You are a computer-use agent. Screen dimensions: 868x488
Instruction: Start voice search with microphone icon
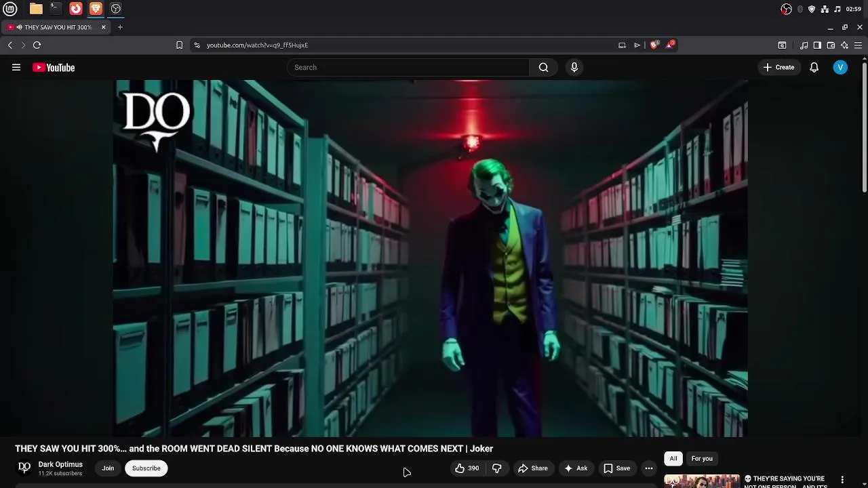pyautogui.click(x=574, y=67)
